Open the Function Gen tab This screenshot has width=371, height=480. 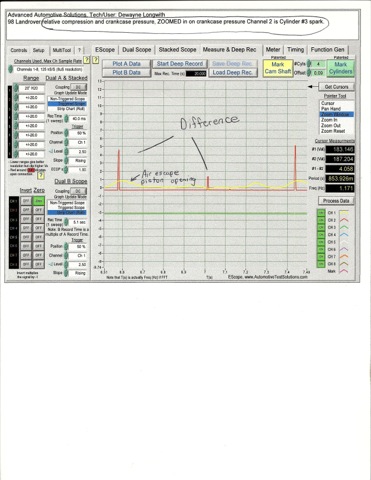click(328, 50)
